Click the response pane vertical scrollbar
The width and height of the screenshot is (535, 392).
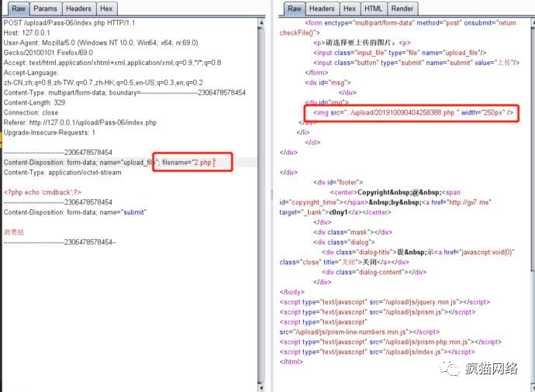pos(533,205)
